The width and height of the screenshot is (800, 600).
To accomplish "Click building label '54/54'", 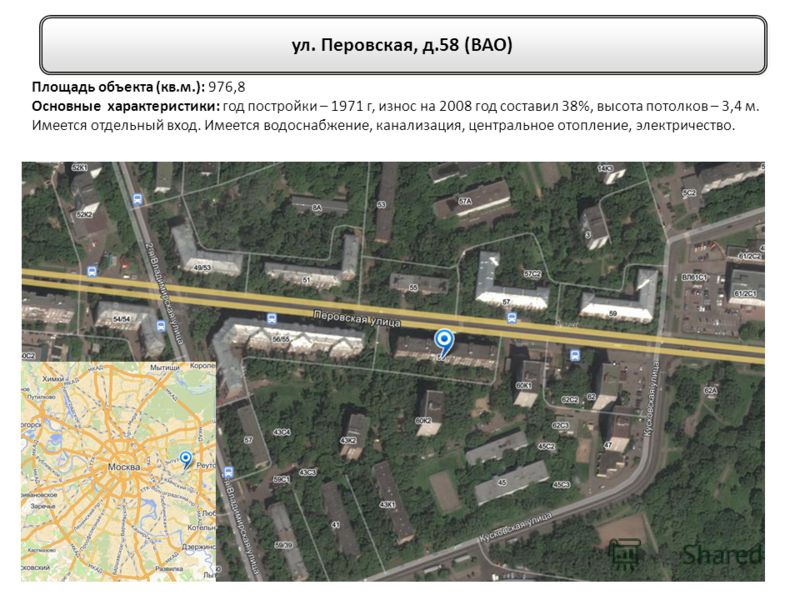I will pos(122,319).
